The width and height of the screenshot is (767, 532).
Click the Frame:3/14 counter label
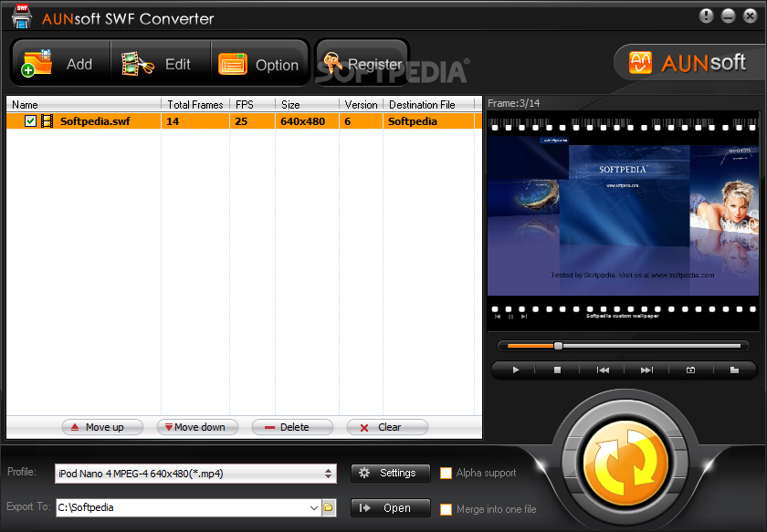coord(513,103)
